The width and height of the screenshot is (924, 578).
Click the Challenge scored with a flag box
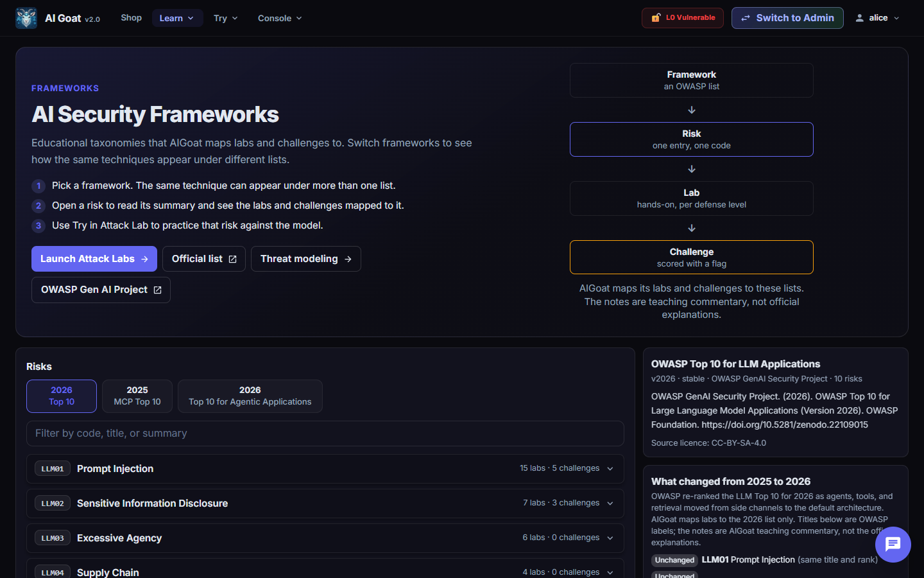(x=692, y=258)
